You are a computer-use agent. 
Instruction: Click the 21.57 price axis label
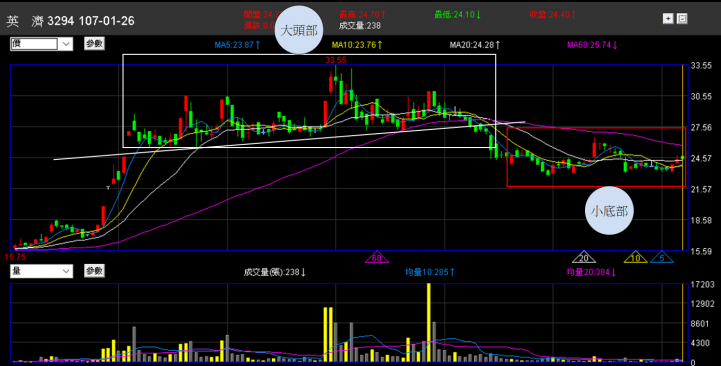pyautogui.click(x=701, y=189)
